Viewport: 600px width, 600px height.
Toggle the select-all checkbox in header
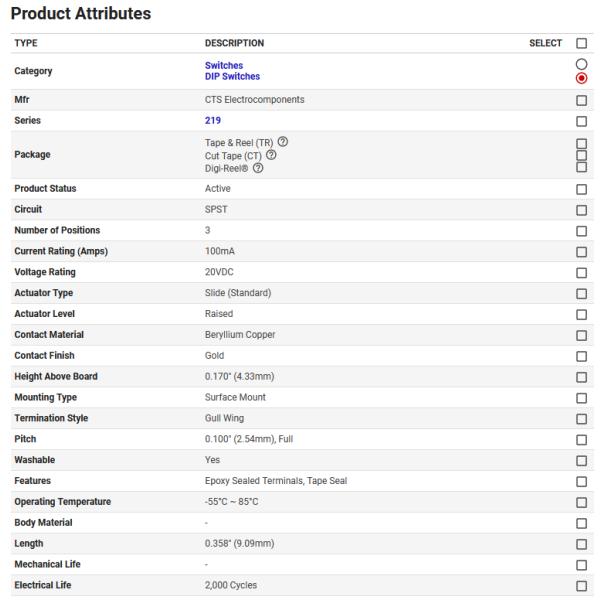pos(581,43)
